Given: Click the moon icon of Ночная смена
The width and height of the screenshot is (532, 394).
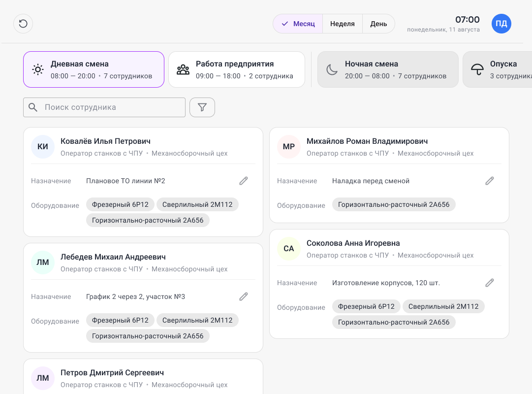Looking at the screenshot, I should click(x=332, y=69).
